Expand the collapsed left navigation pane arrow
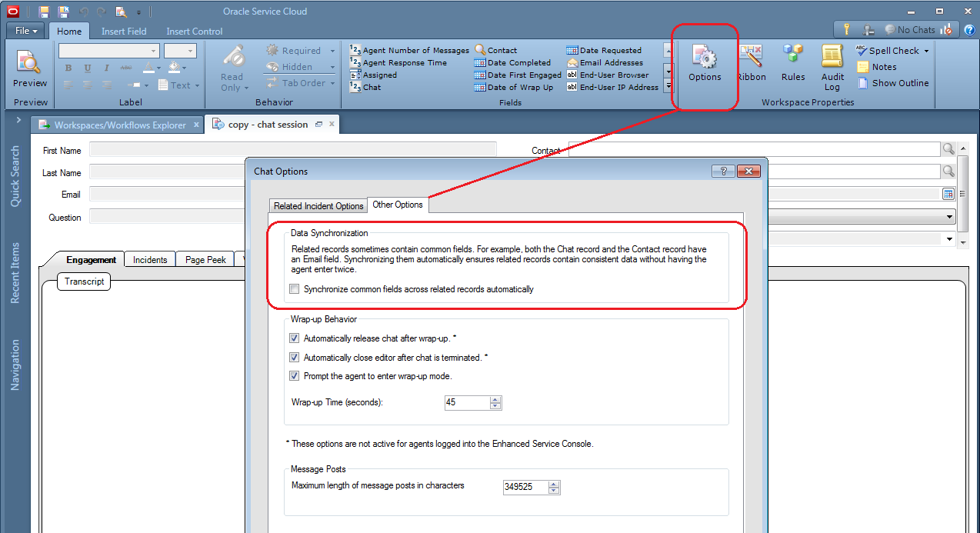 [17, 120]
